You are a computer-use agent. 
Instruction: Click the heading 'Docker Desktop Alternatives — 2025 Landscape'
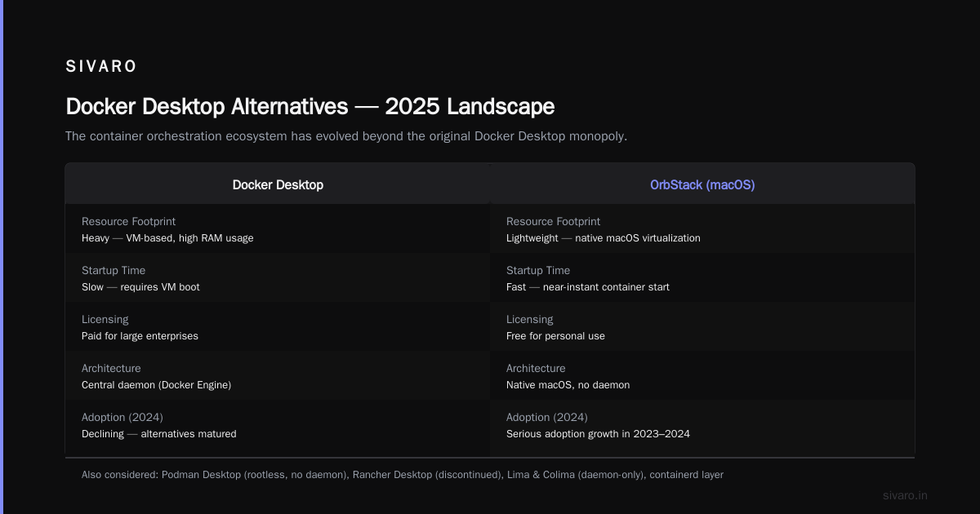coord(310,107)
